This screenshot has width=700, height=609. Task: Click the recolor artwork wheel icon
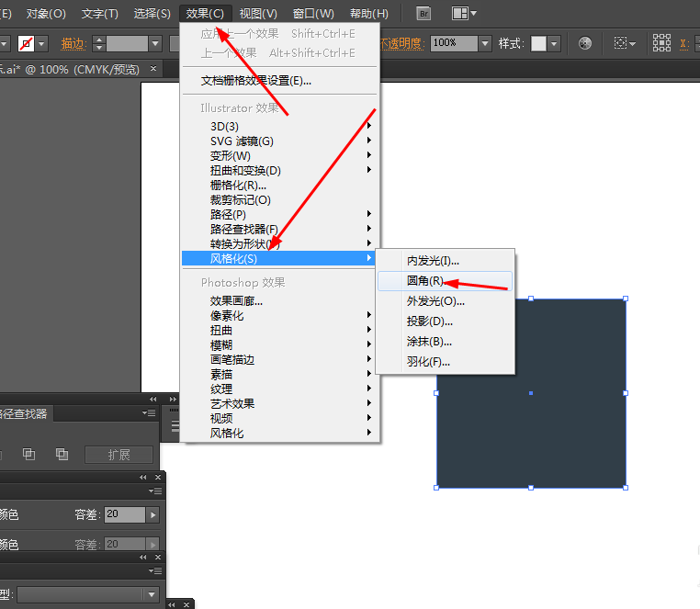[585, 43]
